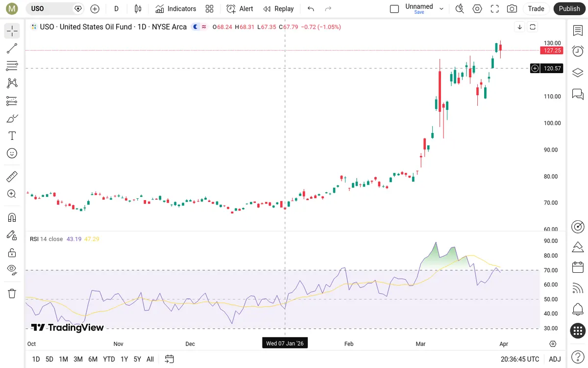
Task: Open the products apps grid
Action: 578,331
